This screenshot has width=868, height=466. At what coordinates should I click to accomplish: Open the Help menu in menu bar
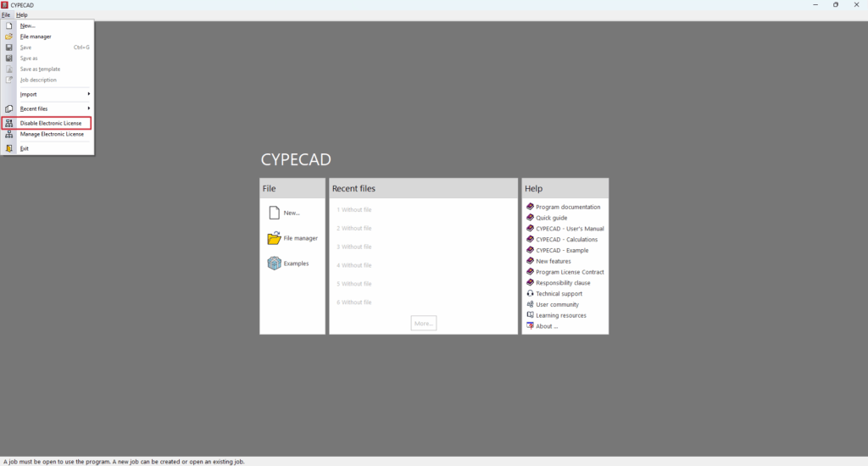coord(22,14)
